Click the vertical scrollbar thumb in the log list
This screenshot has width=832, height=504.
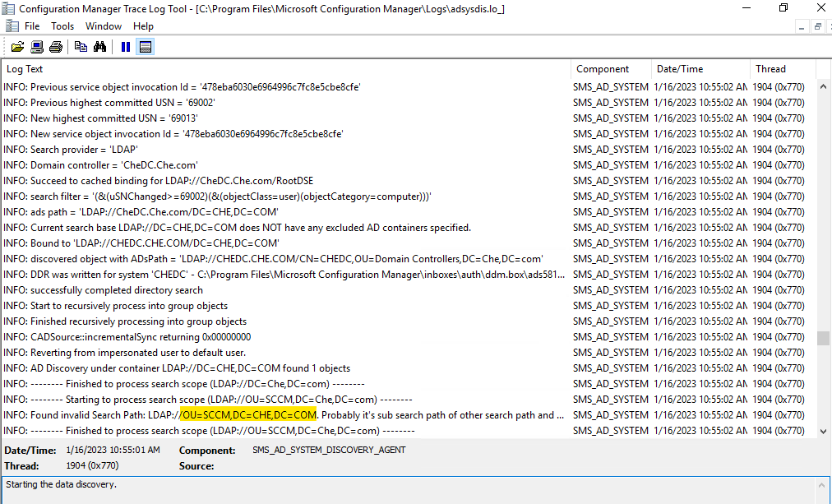[823, 338]
